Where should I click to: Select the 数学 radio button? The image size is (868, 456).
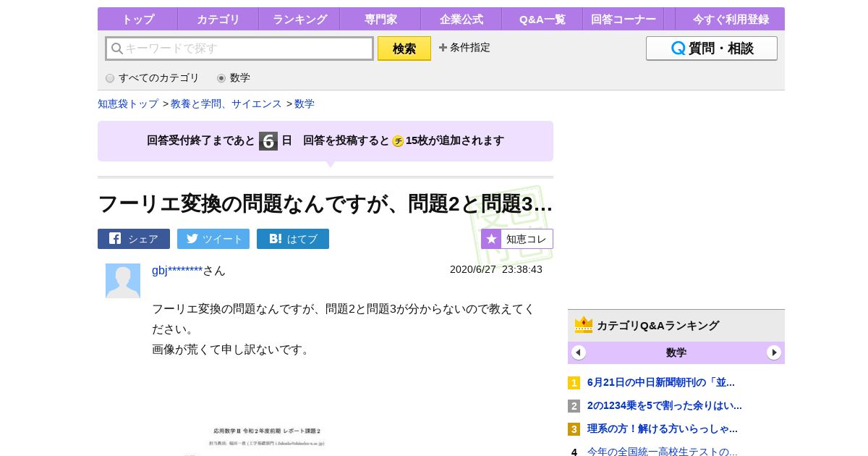(221, 78)
